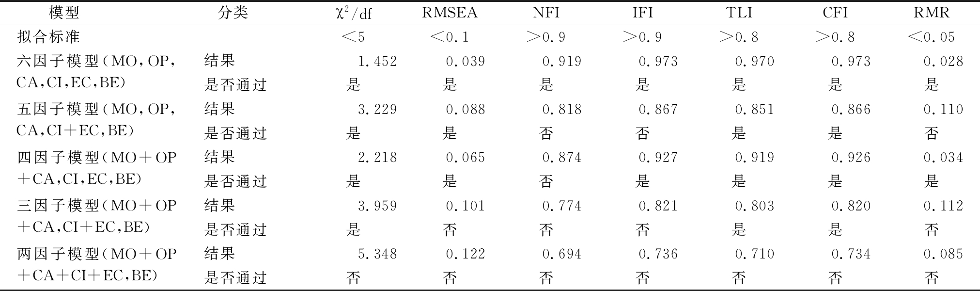The image size is (980, 291).
Task: Click the 六因子模型 row label
Action: [x=96, y=72]
